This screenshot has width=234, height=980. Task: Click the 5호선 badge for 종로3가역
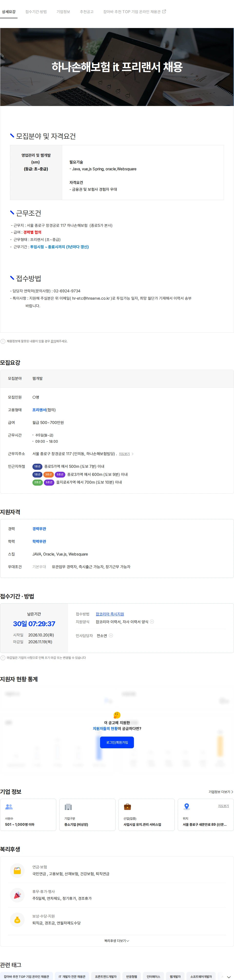60,474
